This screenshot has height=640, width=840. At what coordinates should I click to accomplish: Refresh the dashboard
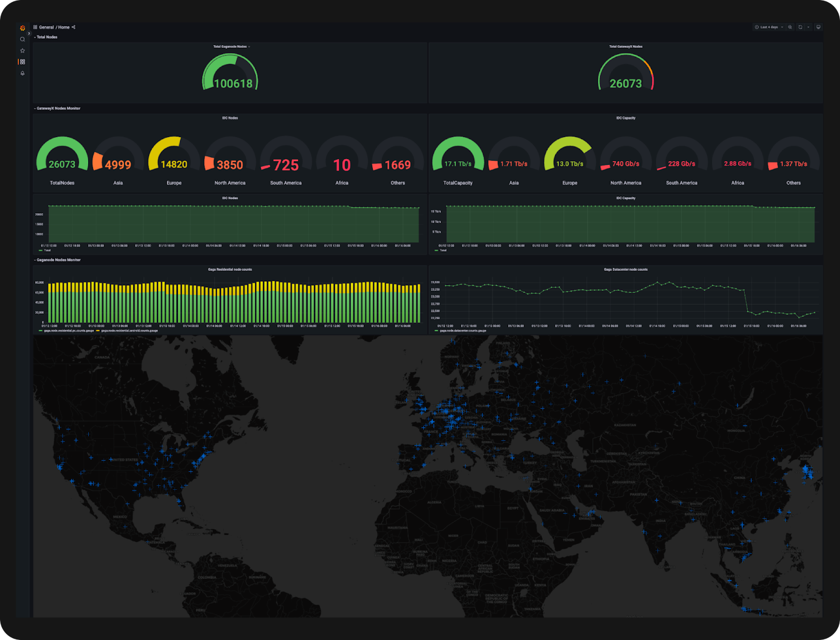click(800, 27)
